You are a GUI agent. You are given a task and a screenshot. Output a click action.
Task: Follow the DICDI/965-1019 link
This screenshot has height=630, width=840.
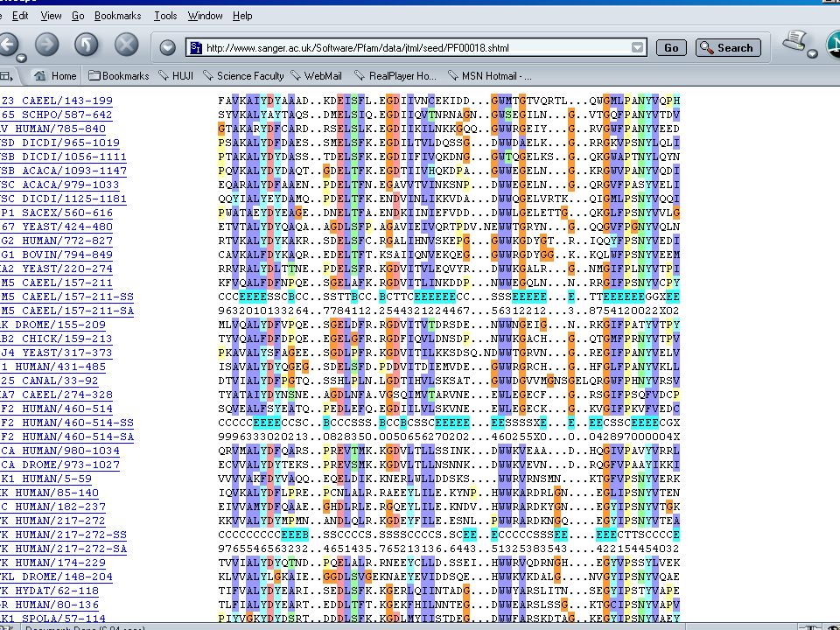pos(60,143)
